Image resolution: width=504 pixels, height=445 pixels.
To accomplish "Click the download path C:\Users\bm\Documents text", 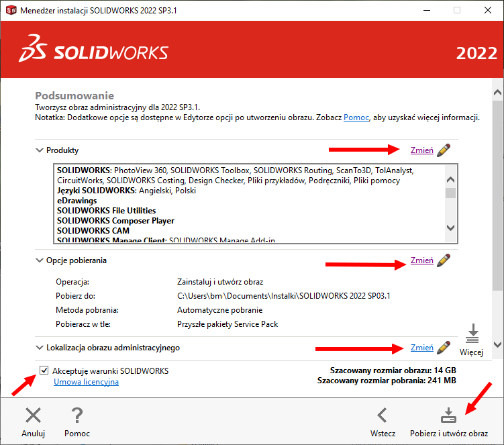I will 283,296.
